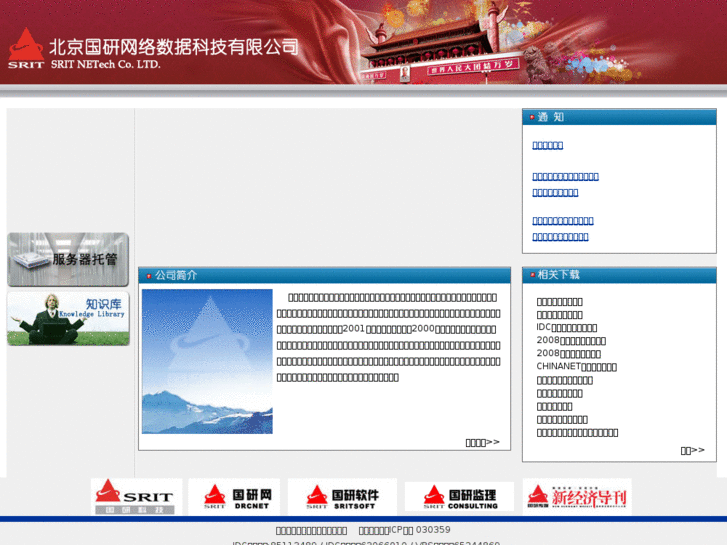Open the 国研网 DRCNET partner logo
This screenshot has width=727, height=545.
[x=236, y=496]
